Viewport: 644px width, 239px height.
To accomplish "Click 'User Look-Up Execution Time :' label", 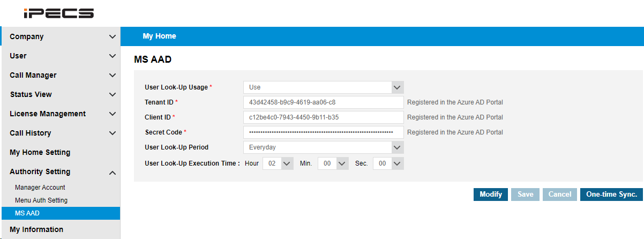I will coord(192,163).
